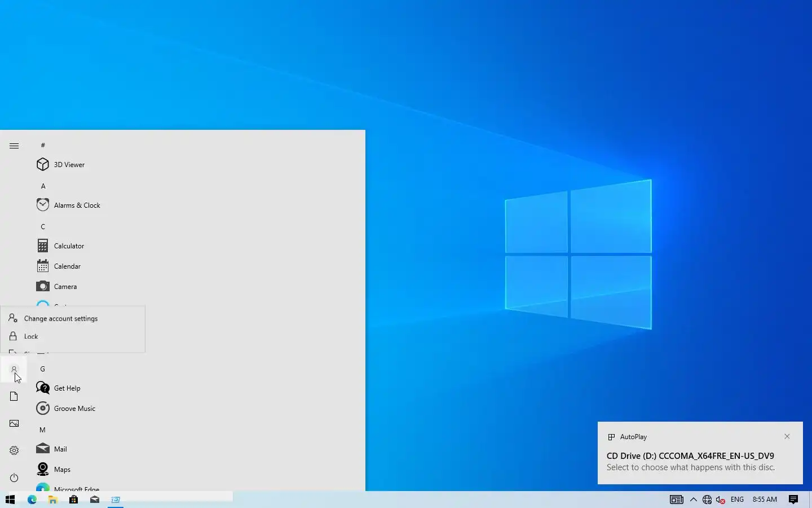Choose Lock from the account menu
The image size is (812, 508).
(73, 336)
